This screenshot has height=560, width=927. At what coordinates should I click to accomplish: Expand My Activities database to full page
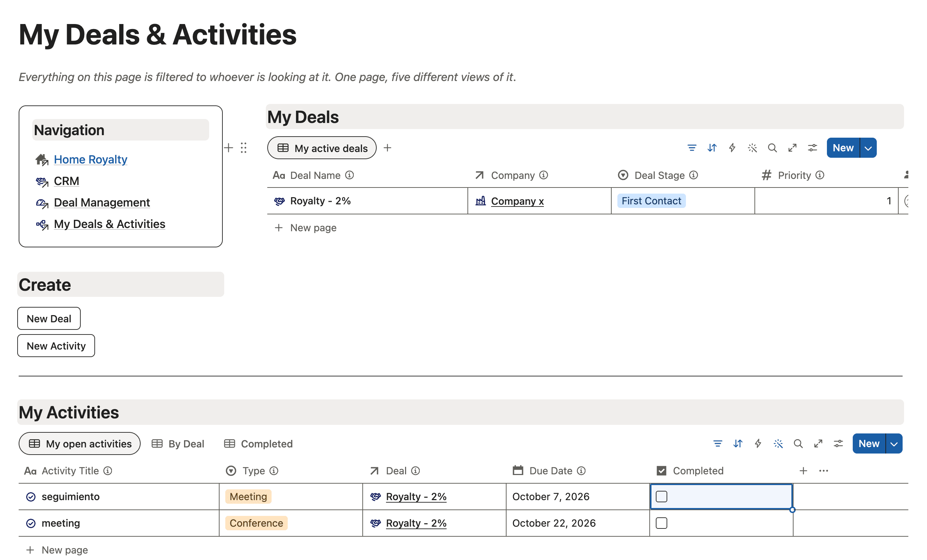818,443
